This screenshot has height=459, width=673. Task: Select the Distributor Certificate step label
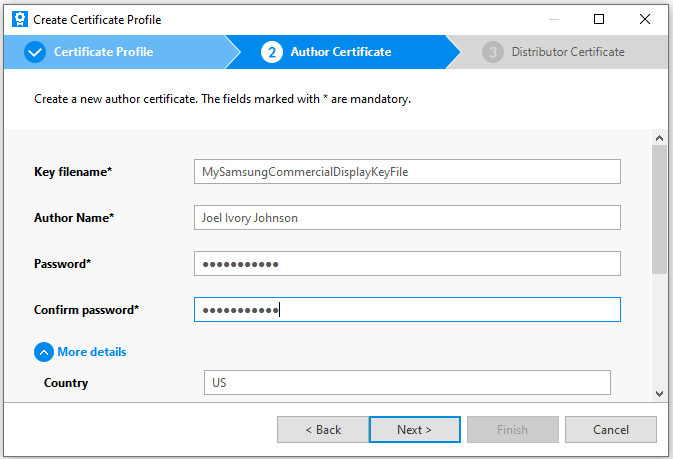[567, 52]
